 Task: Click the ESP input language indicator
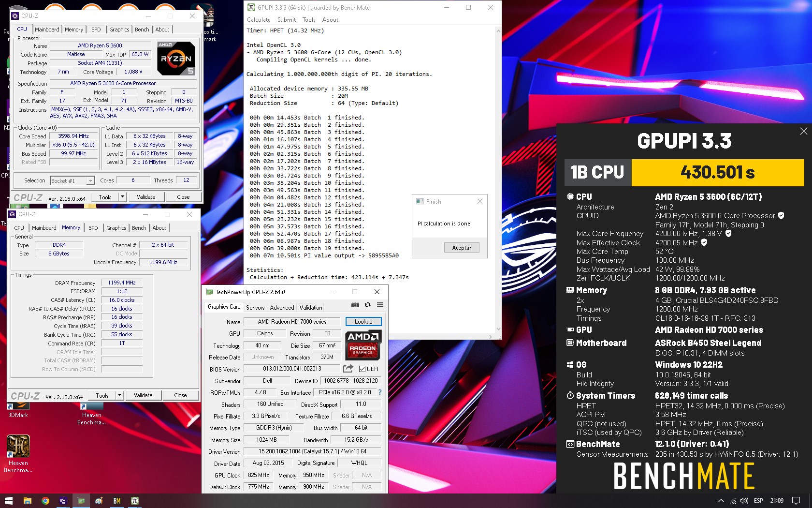[758, 501]
